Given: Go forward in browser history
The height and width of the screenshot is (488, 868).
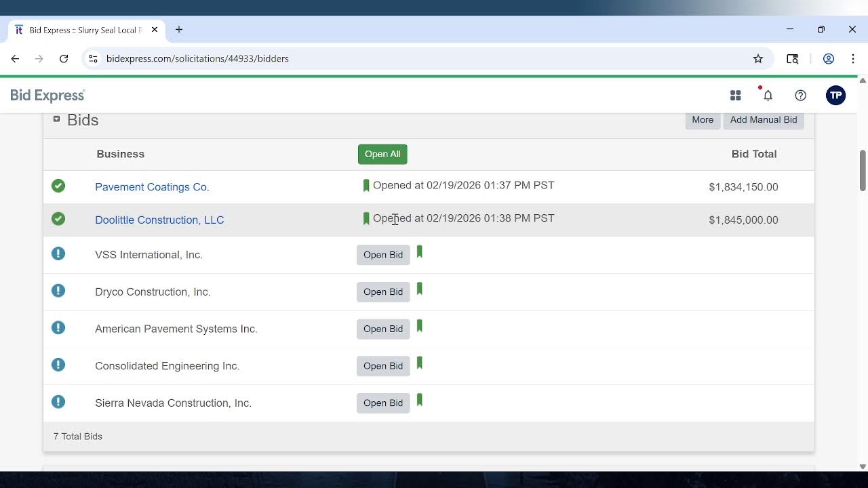Looking at the screenshot, I should (x=39, y=59).
